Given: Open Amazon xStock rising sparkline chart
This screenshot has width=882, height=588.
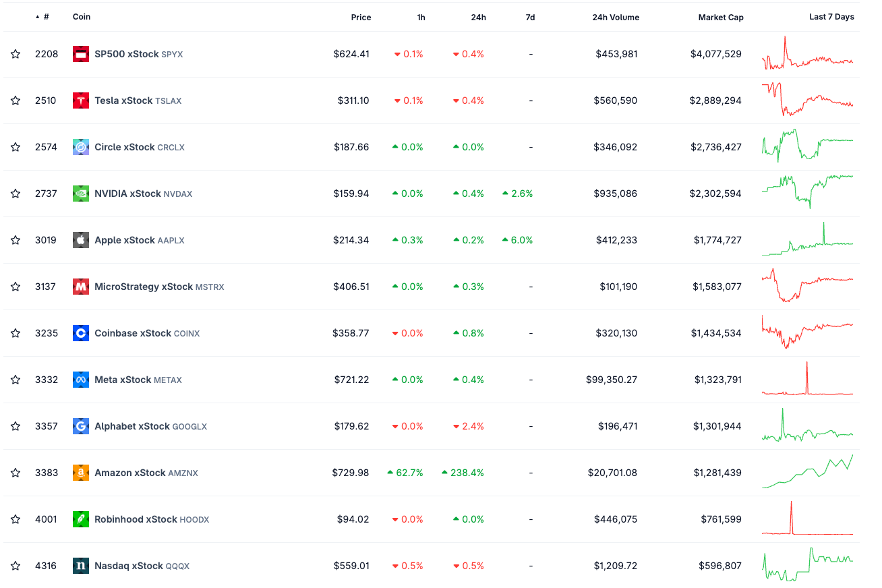Looking at the screenshot, I should tap(807, 471).
